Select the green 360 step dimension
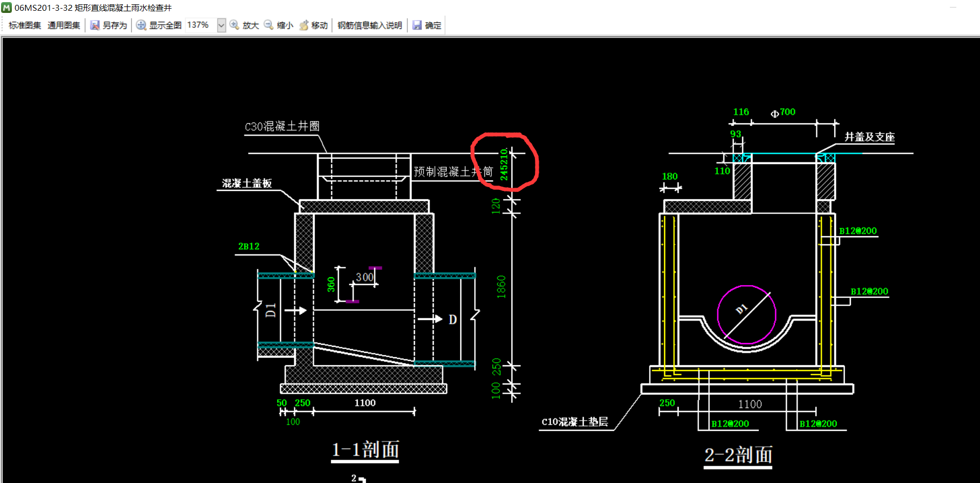This screenshot has width=980, height=483. (331, 284)
